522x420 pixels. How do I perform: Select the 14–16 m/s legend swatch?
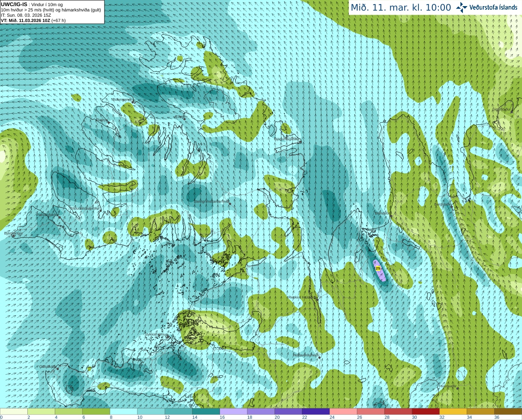click(206, 411)
